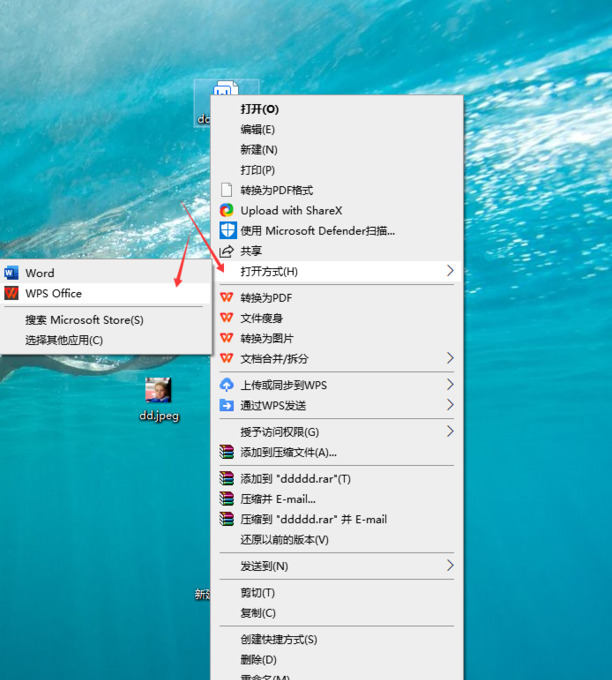The height and width of the screenshot is (680, 612).
Task: Click the Word app icon in submenu
Action: [11, 273]
